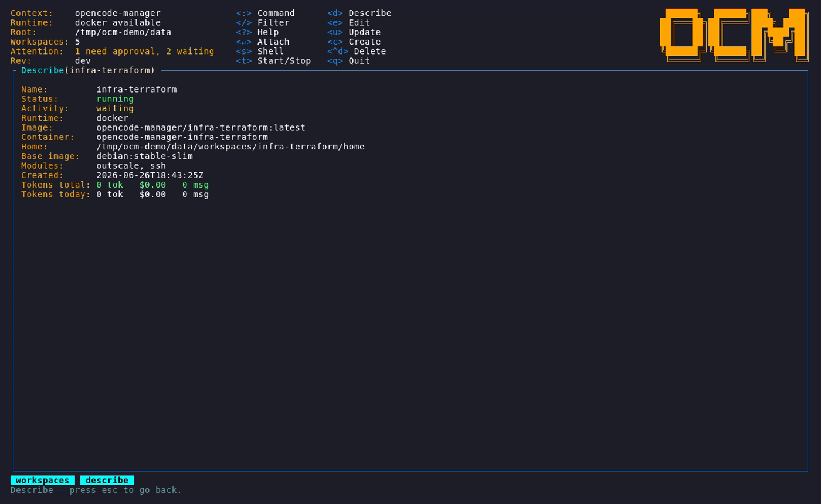This screenshot has width=821, height=504.
Task: Click the Describe(infra-terraform) panel title
Action: click(88, 70)
